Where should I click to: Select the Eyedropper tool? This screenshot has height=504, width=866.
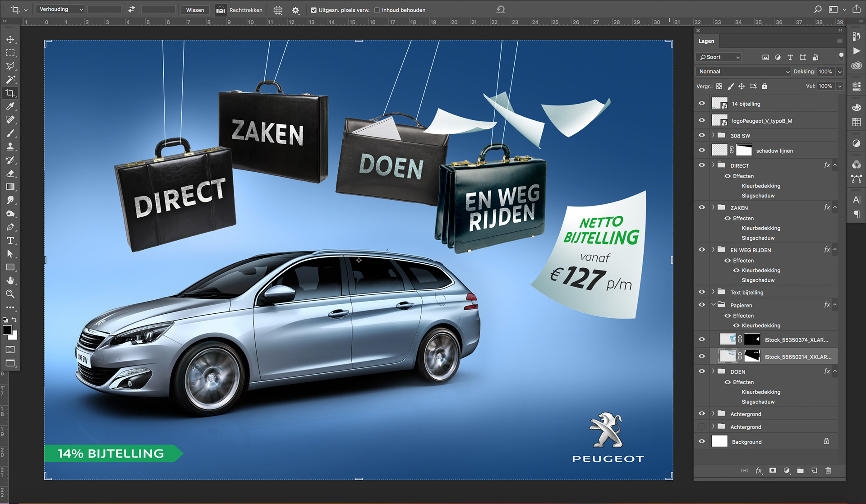pyautogui.click(x=10, y=106)
